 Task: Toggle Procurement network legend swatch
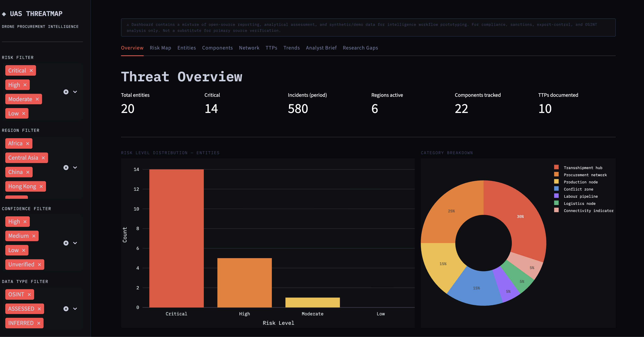tap(557, 175)
